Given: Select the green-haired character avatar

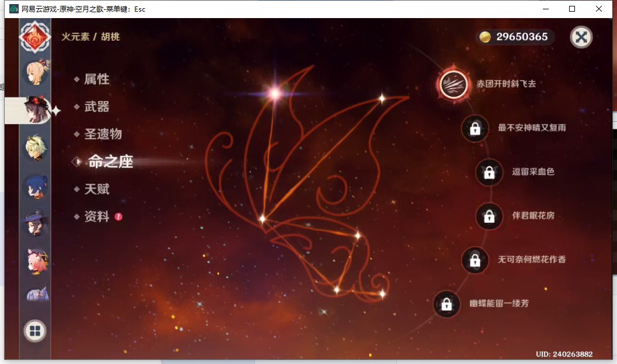Looking at the screenshot, I should click(x=36, y=148).
